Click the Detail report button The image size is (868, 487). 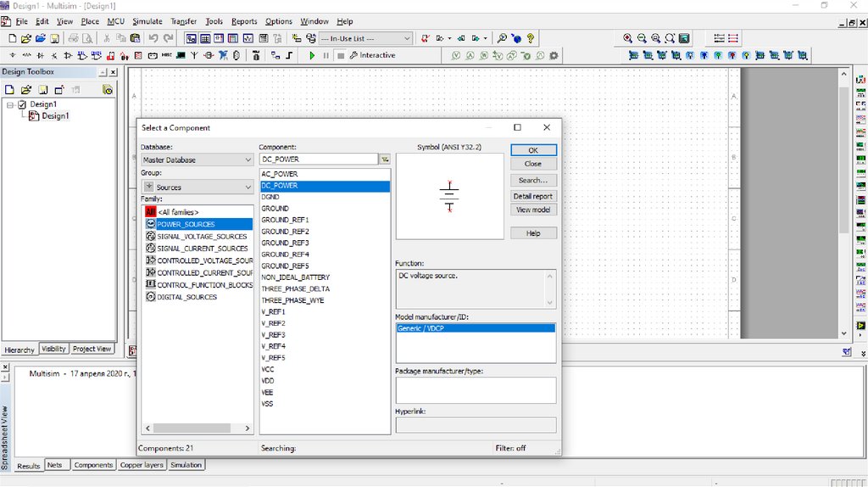533,196
